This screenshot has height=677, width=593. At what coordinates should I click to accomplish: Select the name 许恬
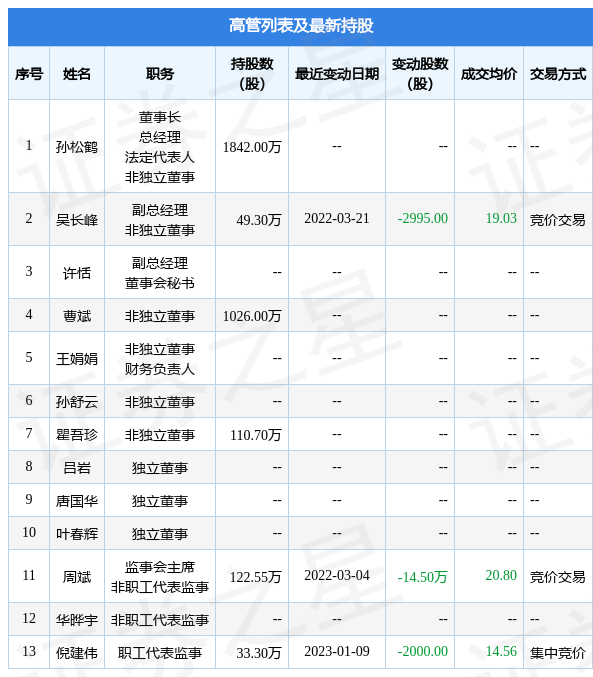tap(77, 273)
